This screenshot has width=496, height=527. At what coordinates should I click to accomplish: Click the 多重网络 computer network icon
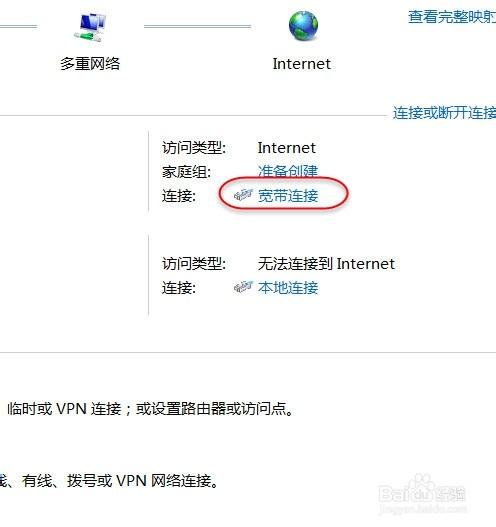(x=90, y=28)
